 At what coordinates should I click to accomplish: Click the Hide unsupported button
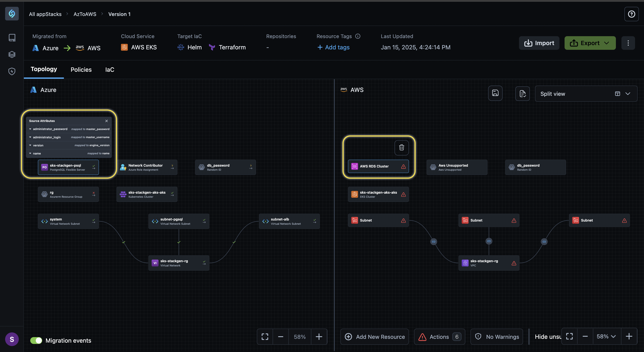(x=548, y=336)
